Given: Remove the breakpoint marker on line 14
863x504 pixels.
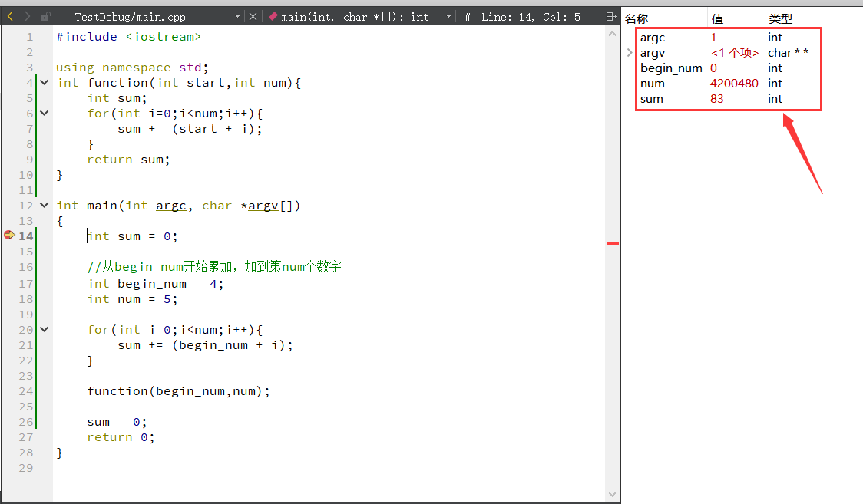Looking at the screenshot, I should click(x=9, y=236).
